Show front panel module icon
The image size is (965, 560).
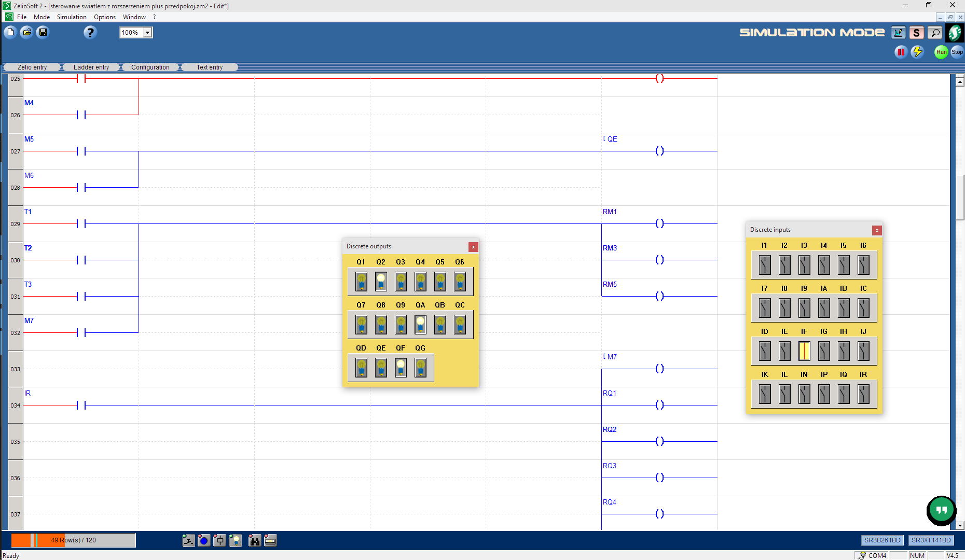[270, 541]
